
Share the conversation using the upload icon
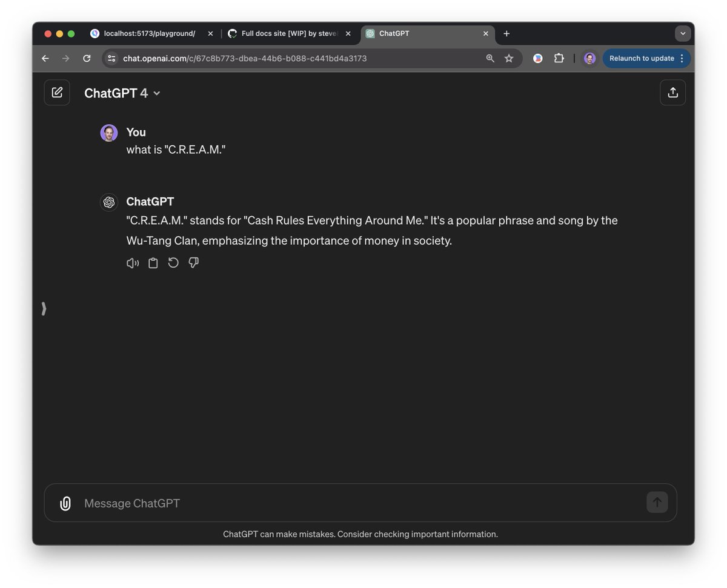coord(672,93)
